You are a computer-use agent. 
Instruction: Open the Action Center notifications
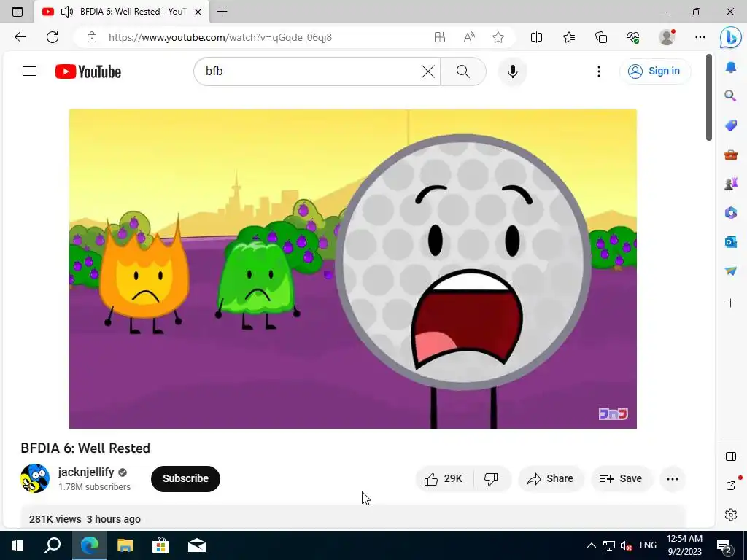(724, 545)
